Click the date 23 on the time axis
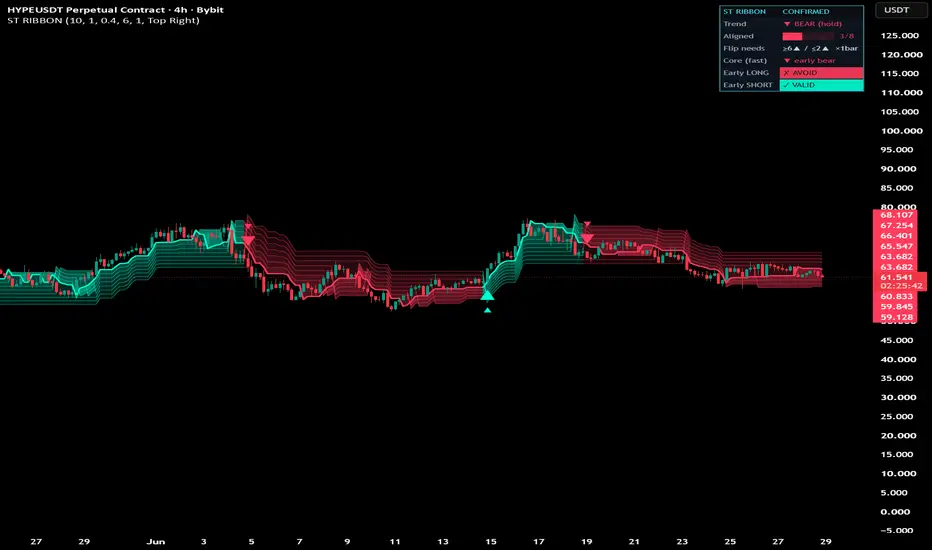932x550 pixels. 682,542
